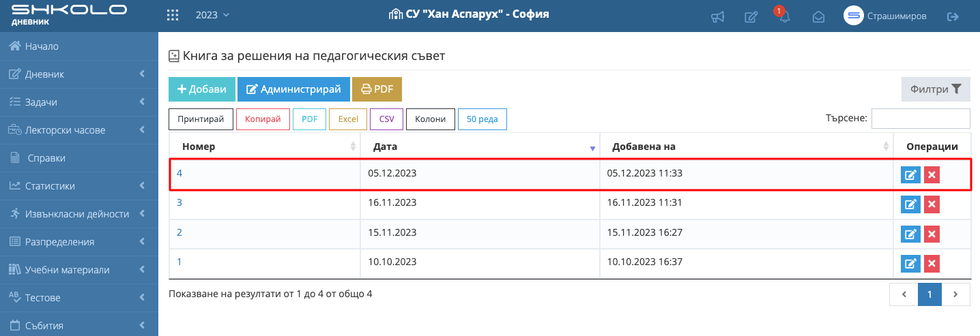The width and height of the screenshot is (980, 336).
Task: Click the megaphone announcements icon
Action: pyautogui.click(x=717, y=16)
